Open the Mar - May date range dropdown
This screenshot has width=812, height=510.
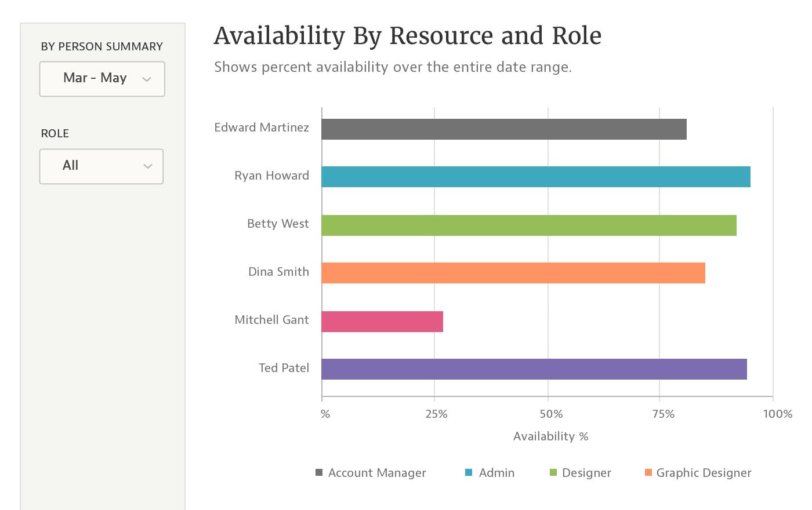[x=102, y=79]
